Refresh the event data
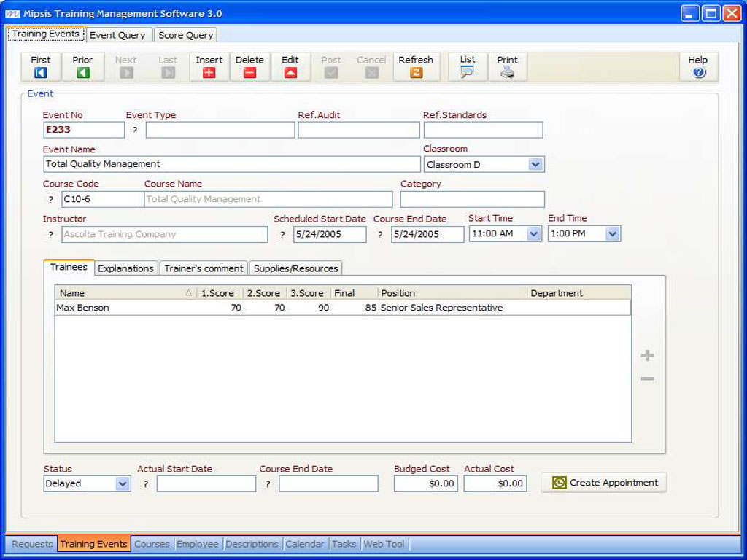The width and height of the screenshot is (747, 560). (x=416, y=66)
